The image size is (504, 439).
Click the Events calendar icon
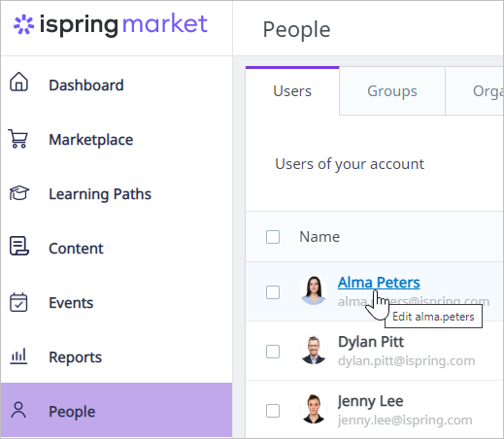[18, 302]
